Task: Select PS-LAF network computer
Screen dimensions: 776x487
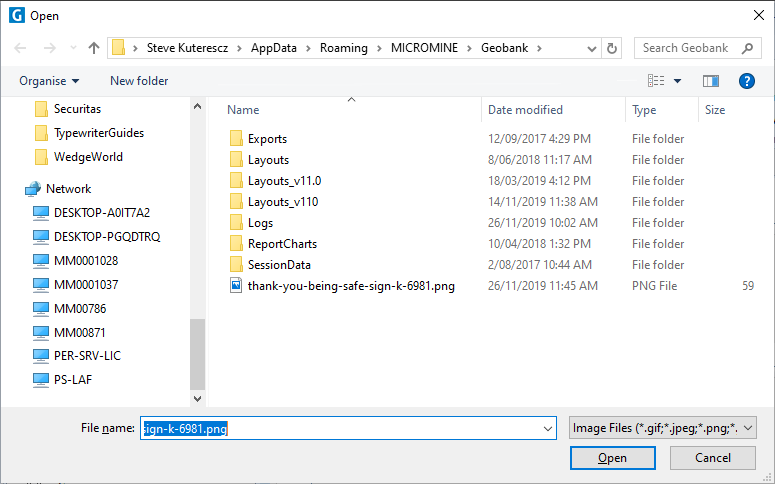Action: 62,380
